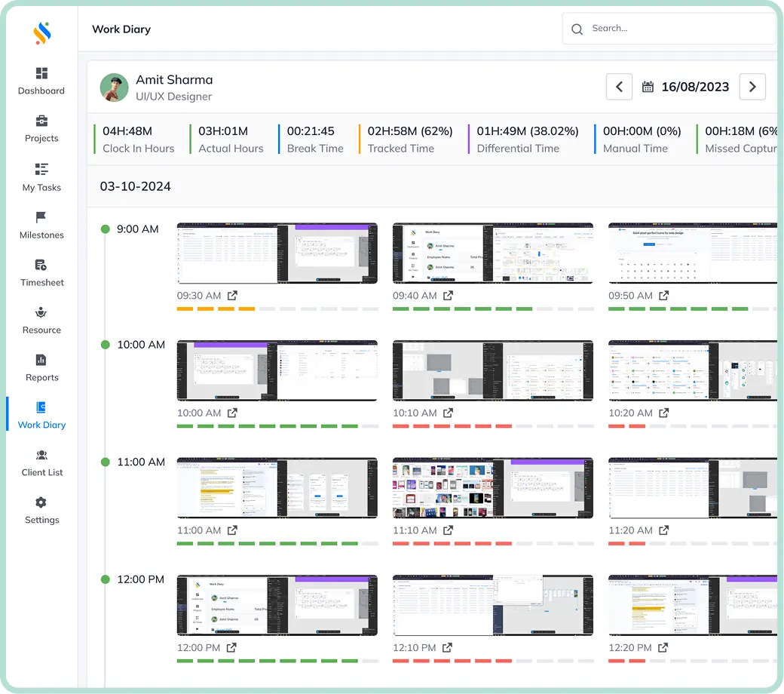The height and width of the screenshot is (694, 784).
Task: Open 09:50 AM screenshot external link icon
Action: coord(664,296)
